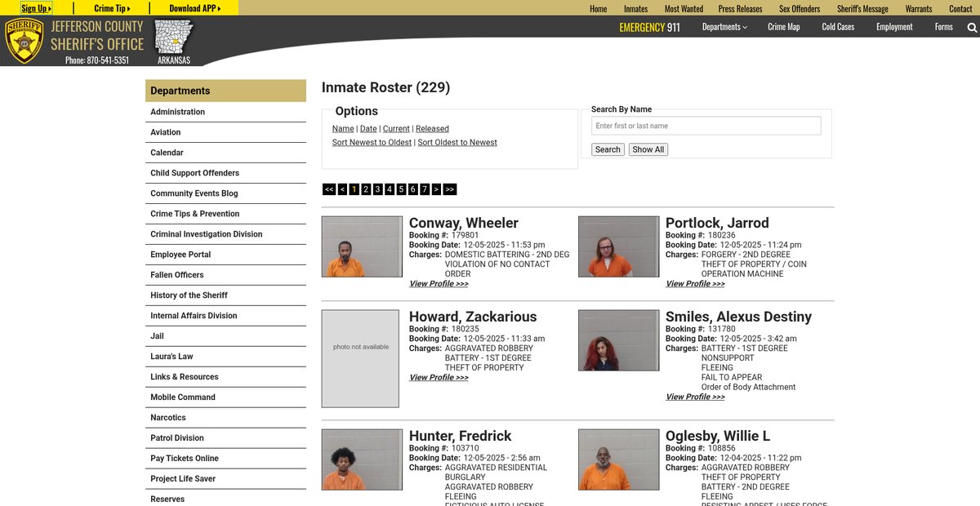Open Contact menu item
The width and height of the screenshot is (980, 506).
pos(960,9)
